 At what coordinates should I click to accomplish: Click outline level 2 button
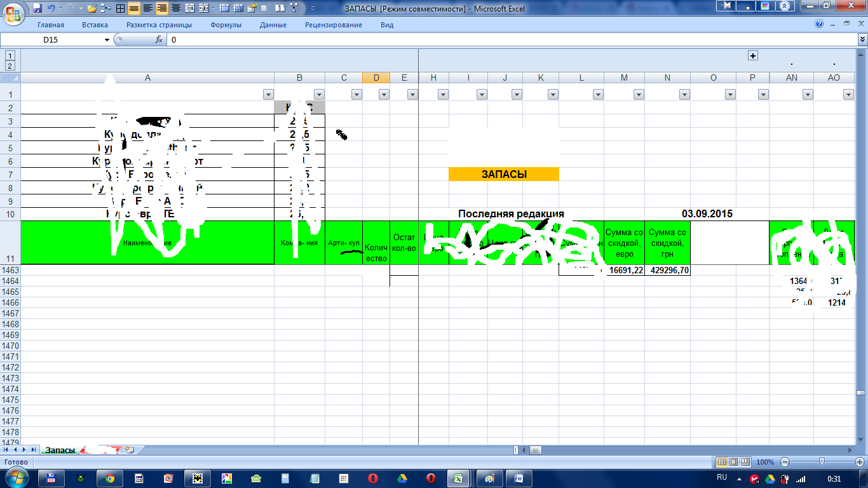[x=10, y=65]
